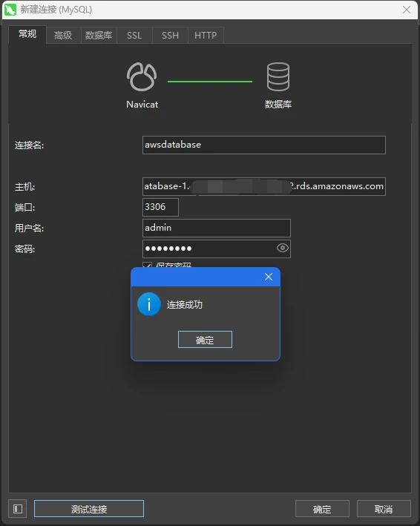Viewport: 420px width, 526px height.
Task: Click the Navicat app icon in title bar
Action: coord(10,10)
